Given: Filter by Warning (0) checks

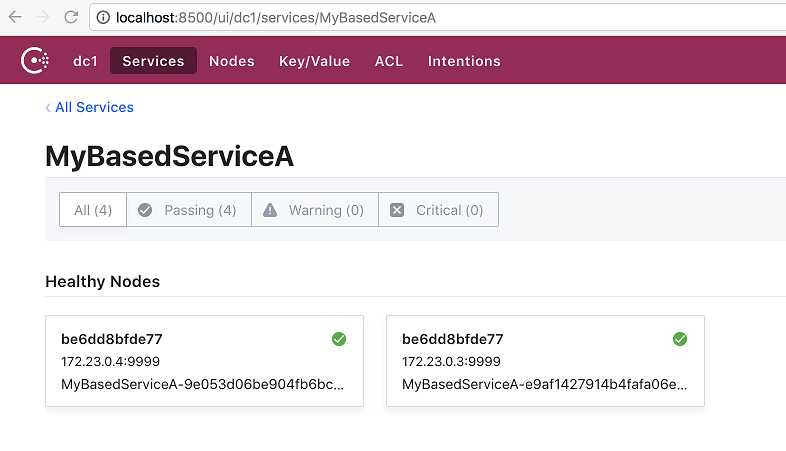Looking at the screenshot, I should click(x=315, y=209).
